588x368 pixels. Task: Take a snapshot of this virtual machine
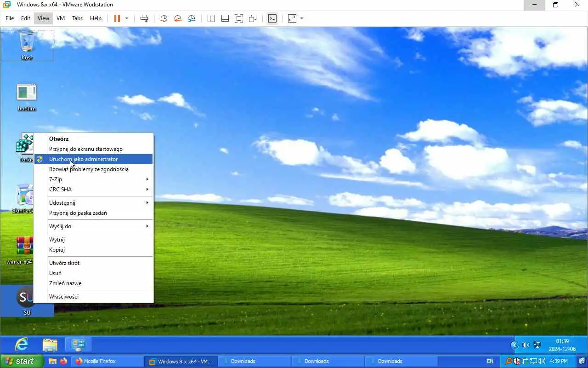(x=164, y=18)
